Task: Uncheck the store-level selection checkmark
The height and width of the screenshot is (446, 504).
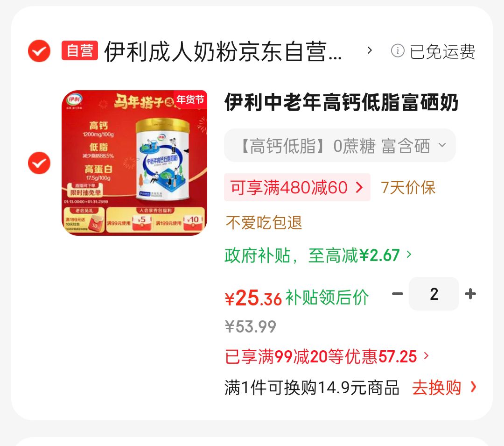Action: tap(39, 51)
